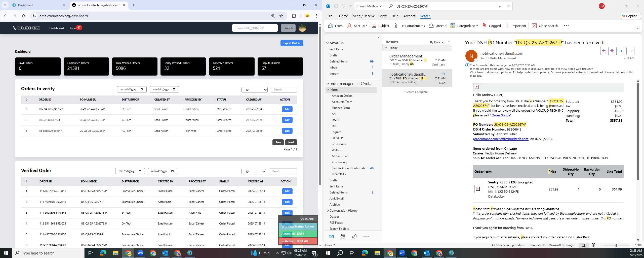Open Zoom from left taskbar
Screen dimensions: 644x258
[140, 253]
